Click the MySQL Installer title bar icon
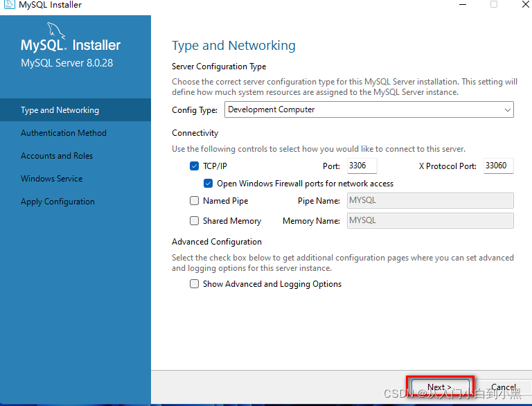The width and height of the screenshot is (532, 406). (8, 4)
